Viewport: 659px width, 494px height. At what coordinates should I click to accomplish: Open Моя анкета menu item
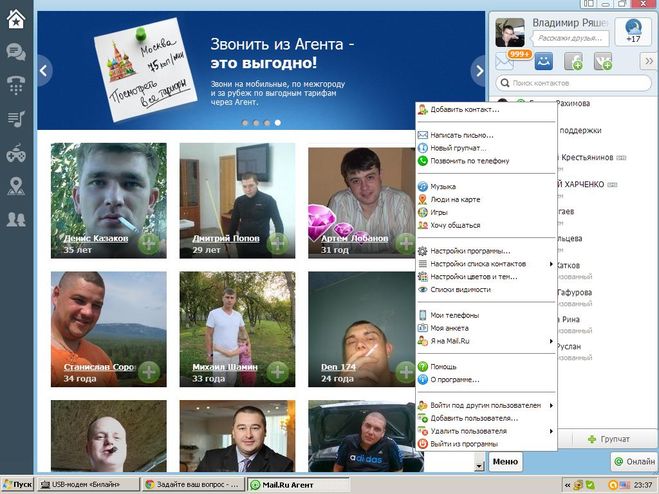tap(486, 328)
